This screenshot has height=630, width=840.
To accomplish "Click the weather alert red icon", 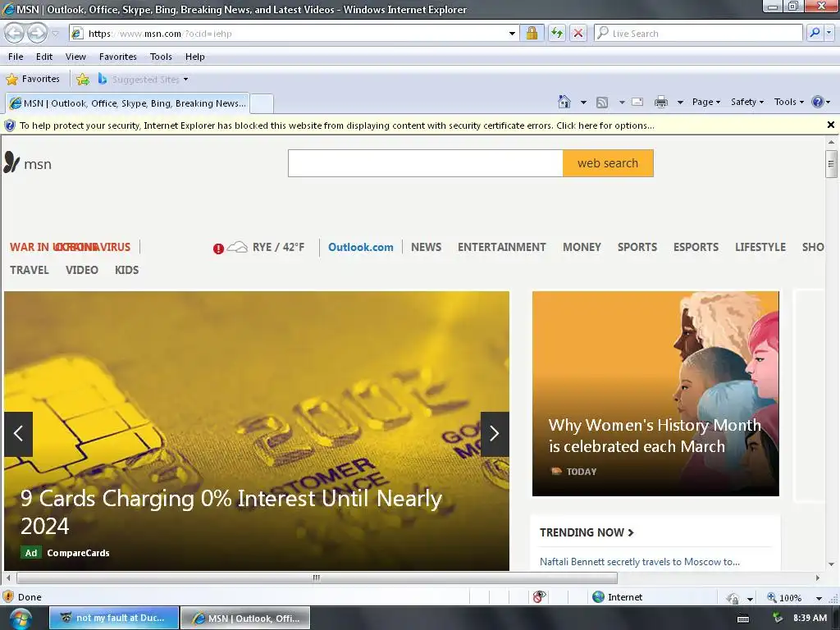I will pyautogui.click(x=218, y=249).
